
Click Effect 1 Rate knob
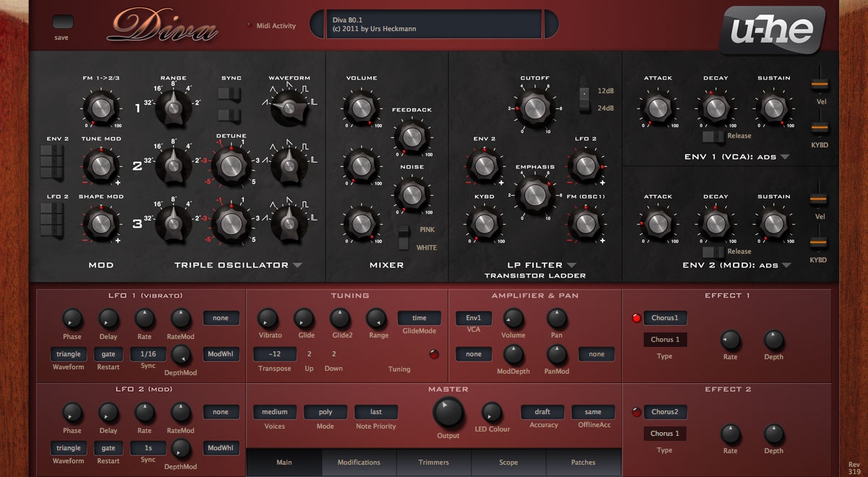tap(731, 340)
